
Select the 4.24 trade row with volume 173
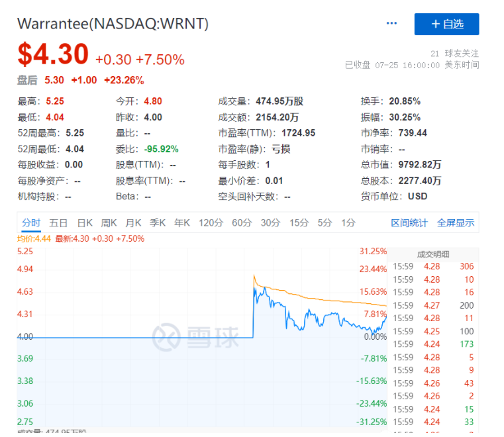click(x=433, y=344)
